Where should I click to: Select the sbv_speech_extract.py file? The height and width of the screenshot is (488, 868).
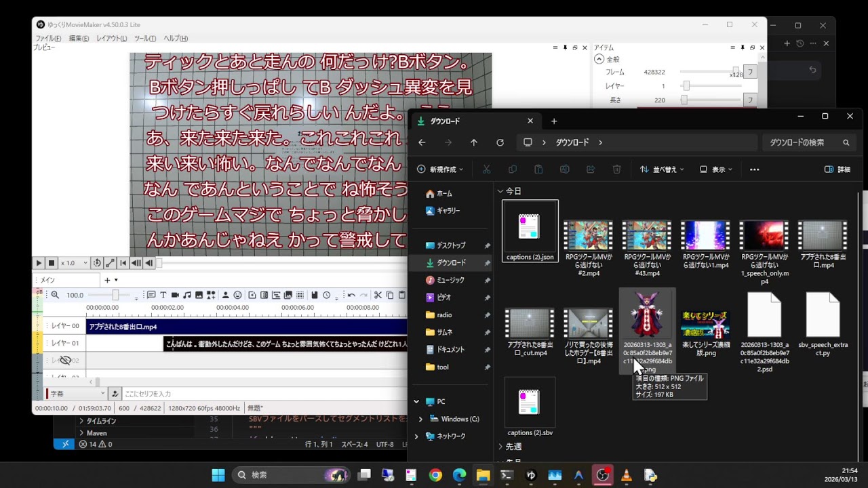tap(823, 324)
